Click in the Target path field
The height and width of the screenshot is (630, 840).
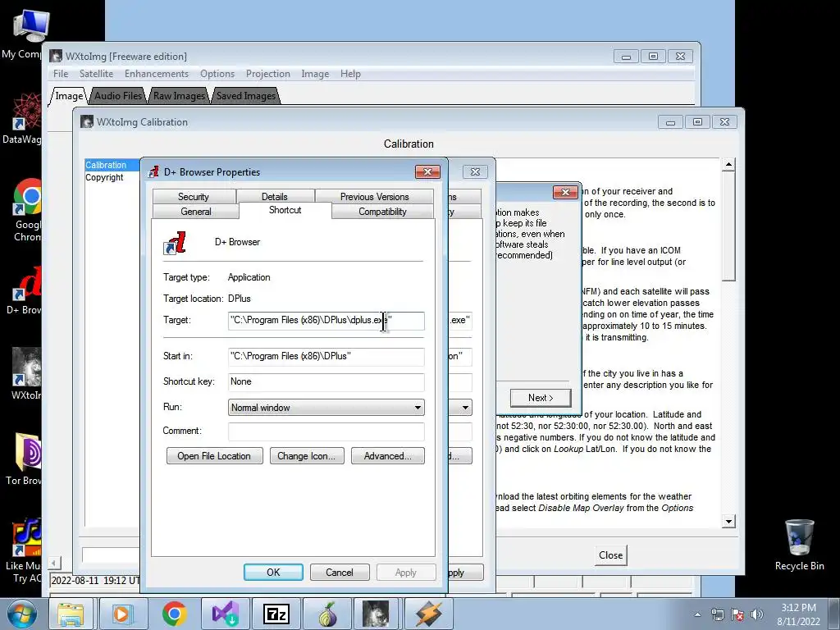[326, 321]
